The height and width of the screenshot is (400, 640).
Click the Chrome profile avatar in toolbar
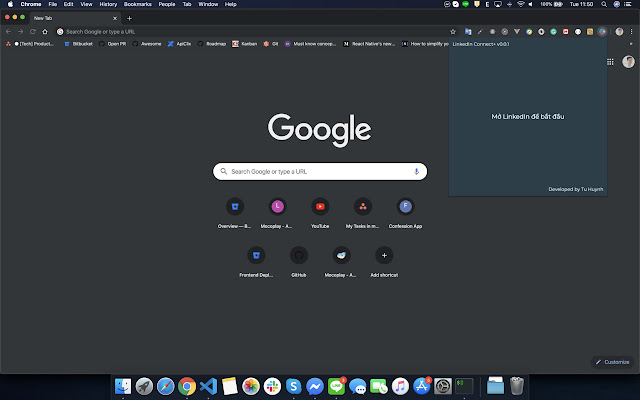[x=619, y=31]
